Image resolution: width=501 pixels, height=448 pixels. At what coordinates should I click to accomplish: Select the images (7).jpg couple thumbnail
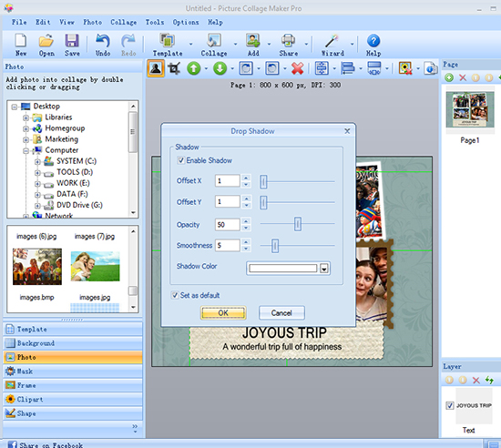point(96,266)
